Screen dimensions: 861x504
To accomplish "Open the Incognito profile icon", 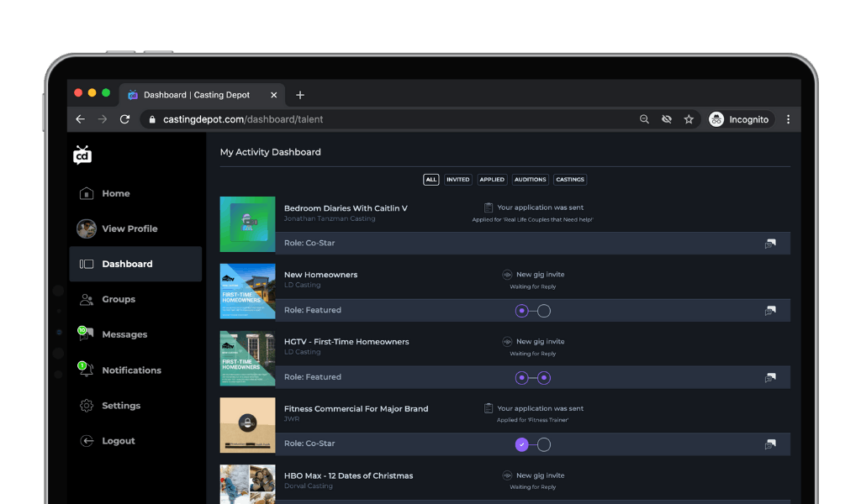I will coord(716,119).
